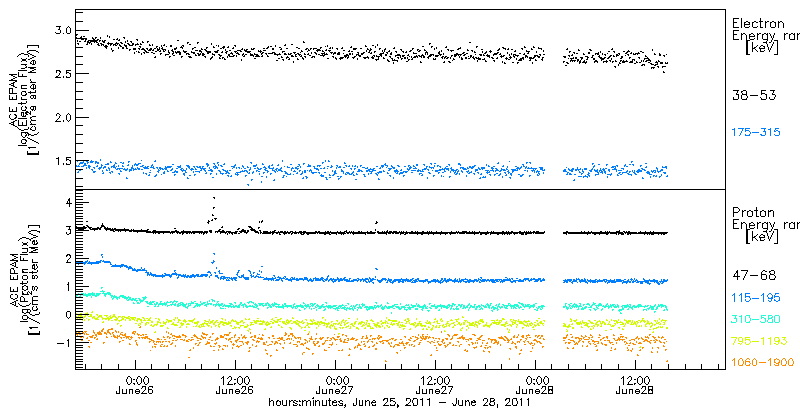Image resolution: width=800 pixels, height=410 pixels.
Task: Click the -1 tick label on proton axis
Action: (63, 342)
